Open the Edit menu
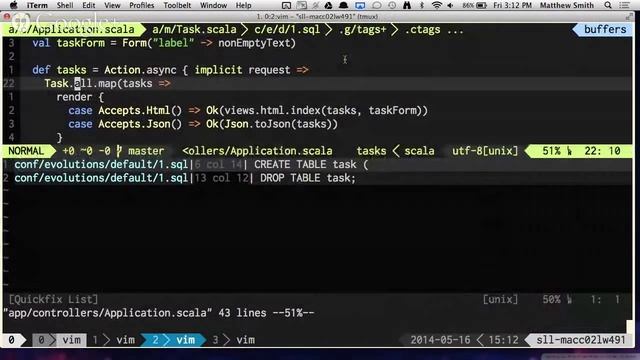The width and height of the screenshot is (640, 360). [89, 5]
